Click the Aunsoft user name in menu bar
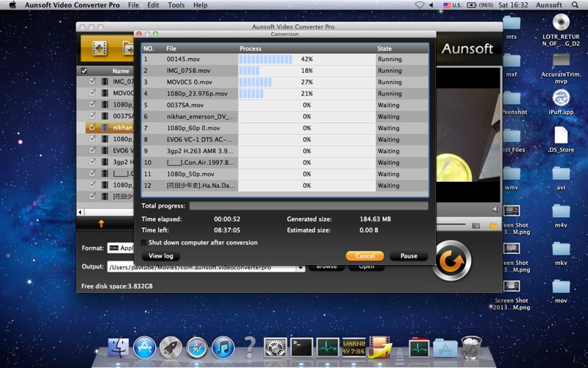This screenshot has height=368, width=588. 548,5
